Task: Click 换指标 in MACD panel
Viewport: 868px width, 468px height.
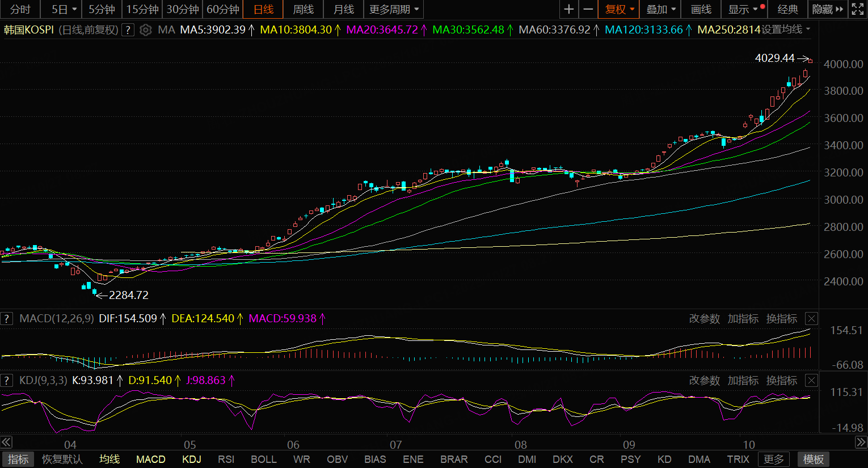Action: [782, 319]
